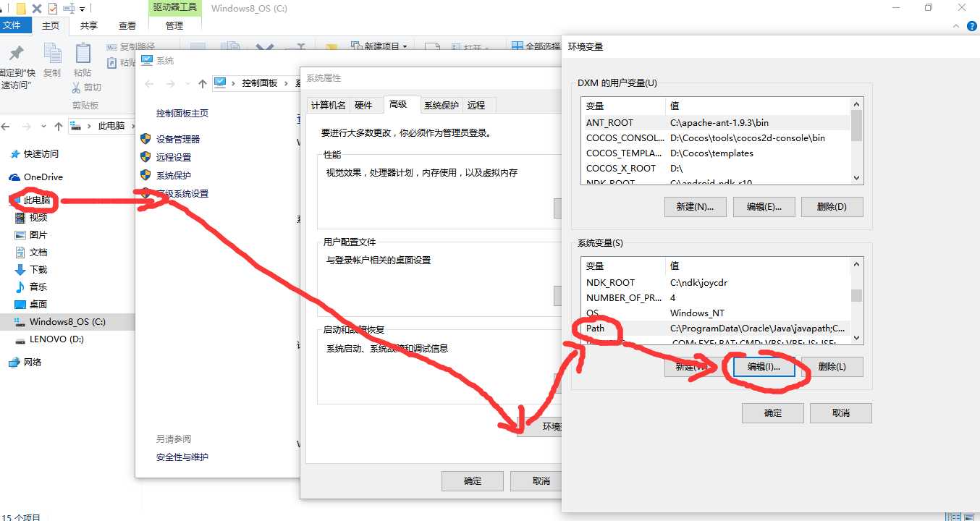The width and height of the screenshot is (980, 521).
Task: Select COCOS_TEMPLA... user variable row
Action: (x=716, y=153)
